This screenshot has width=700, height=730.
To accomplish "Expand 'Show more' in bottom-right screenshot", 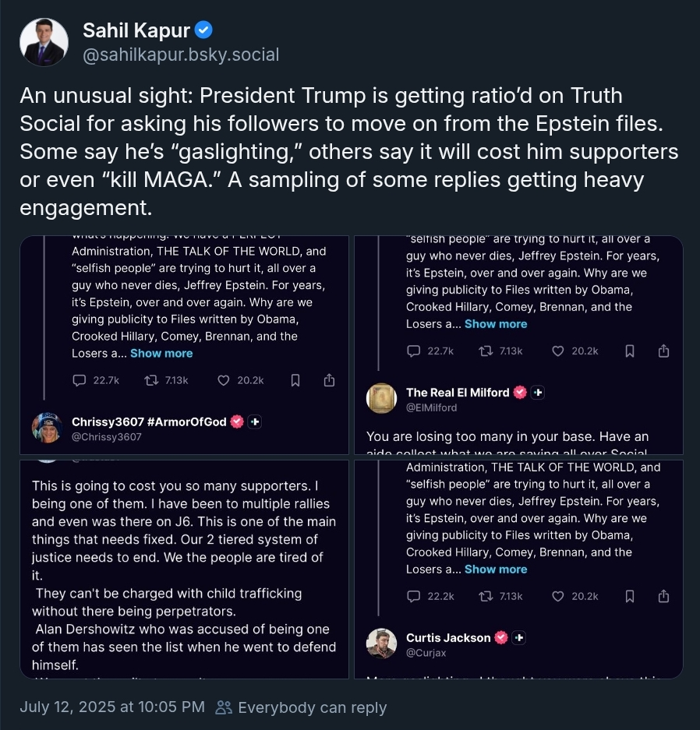I will click(496, 570).
